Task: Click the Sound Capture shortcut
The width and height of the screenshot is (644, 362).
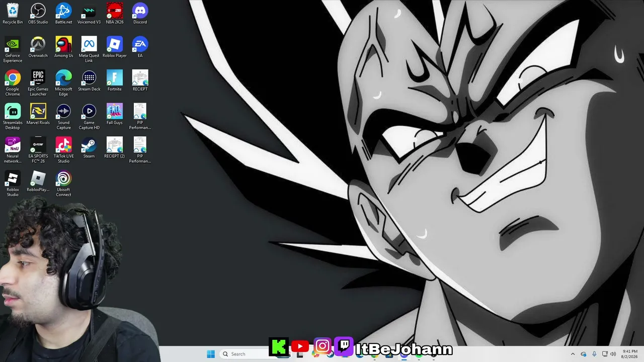Action: [x=63, y=117]
